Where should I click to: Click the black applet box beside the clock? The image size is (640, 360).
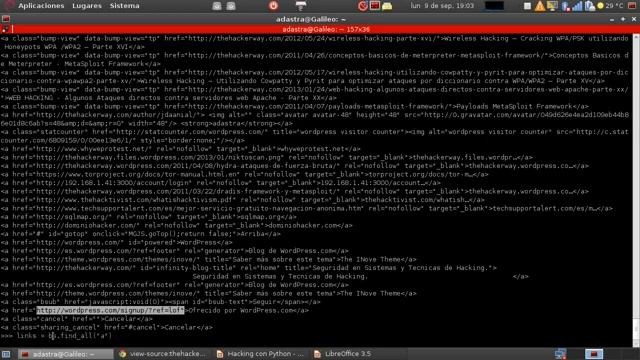[494, 6]
